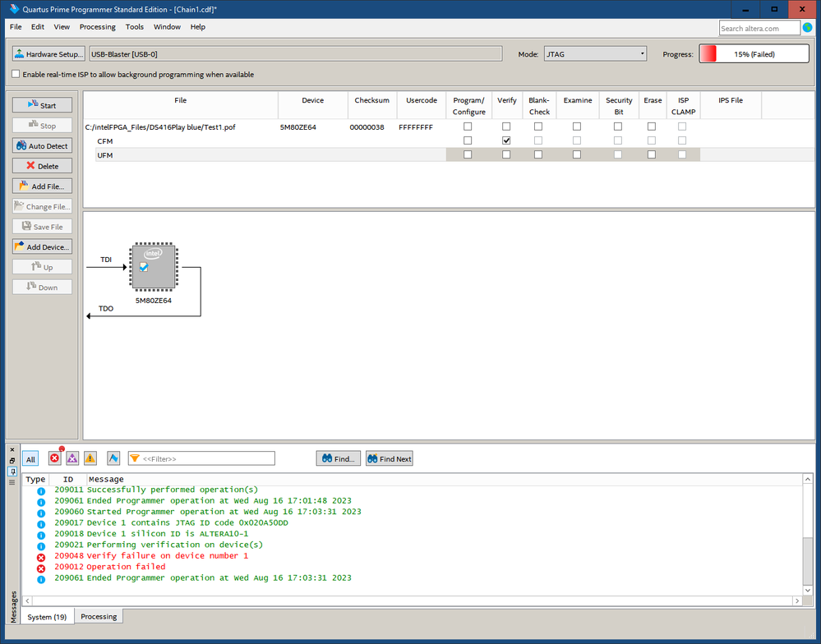Select 'Operation failed' error message
821x644 pixels.
click(x=126, y=567)
